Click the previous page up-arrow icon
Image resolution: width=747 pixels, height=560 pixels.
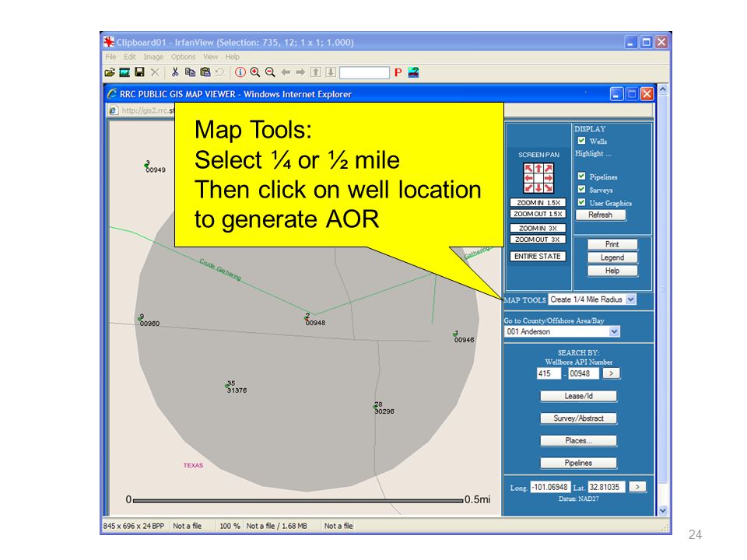[x=316, y=72]
